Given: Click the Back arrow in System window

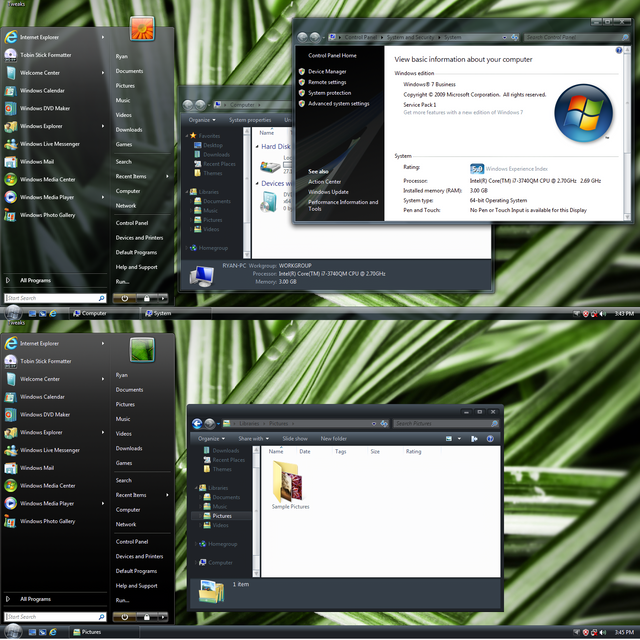Looking at the screenshot, I should (x=302, y=37).
